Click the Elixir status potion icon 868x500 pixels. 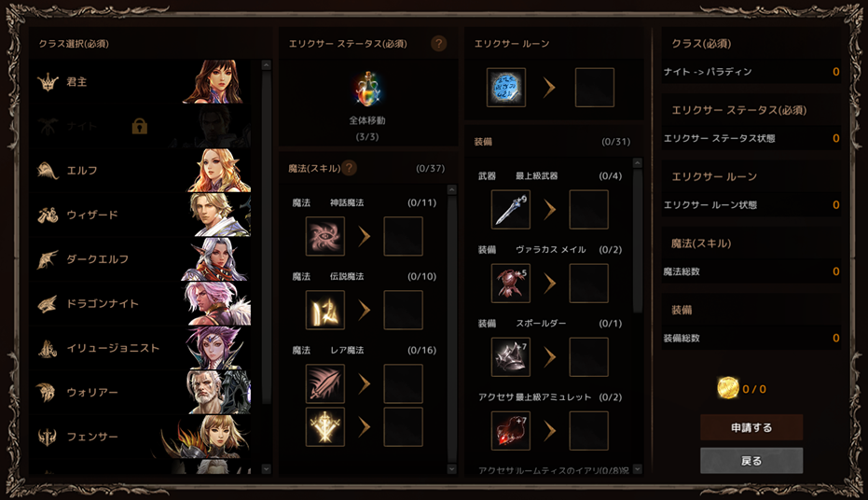pyautogui.click(x=367, y=89)
